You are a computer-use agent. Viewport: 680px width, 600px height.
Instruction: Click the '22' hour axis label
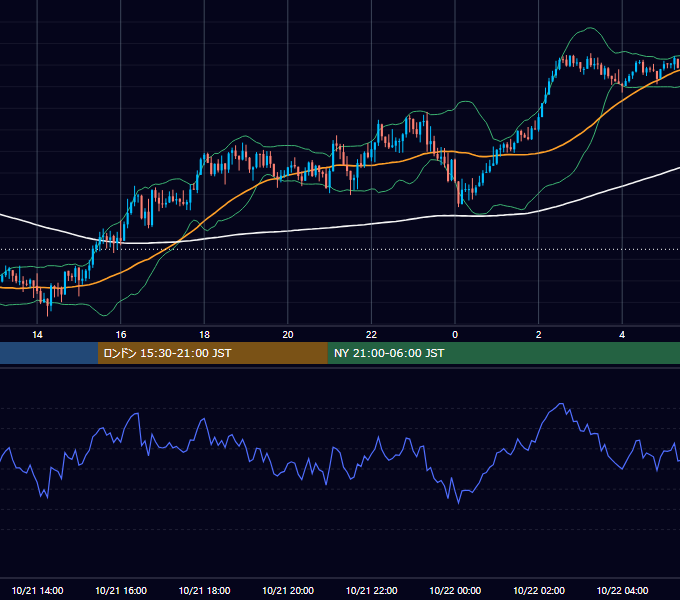[x=371, y=335]
